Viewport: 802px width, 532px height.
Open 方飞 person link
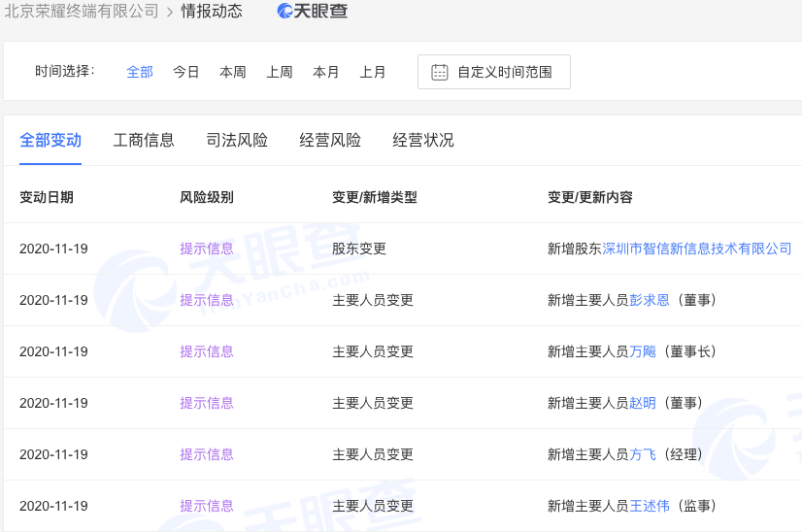[x=643, y=454]
